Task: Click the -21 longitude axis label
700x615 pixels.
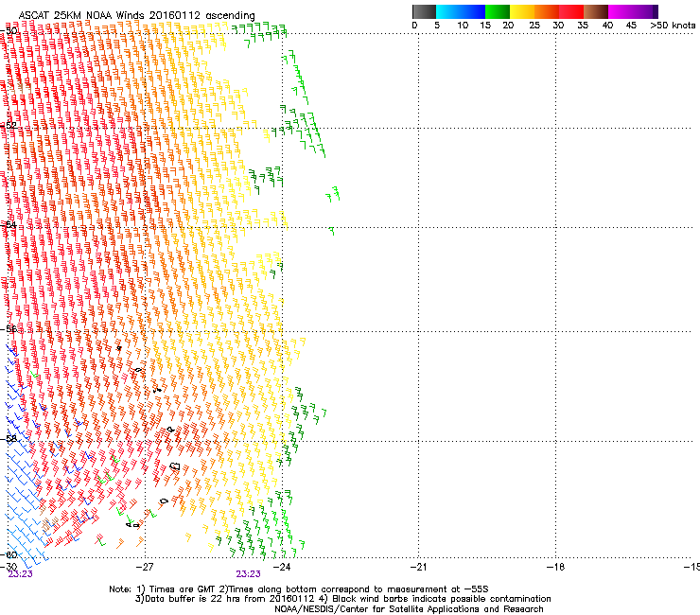Action: tap(418, 567)
